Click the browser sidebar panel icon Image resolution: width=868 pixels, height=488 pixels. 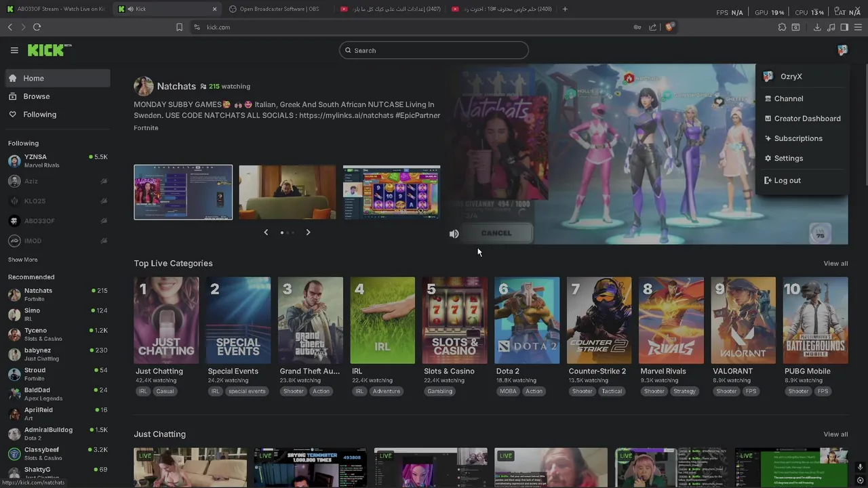(x=844, y=27)
